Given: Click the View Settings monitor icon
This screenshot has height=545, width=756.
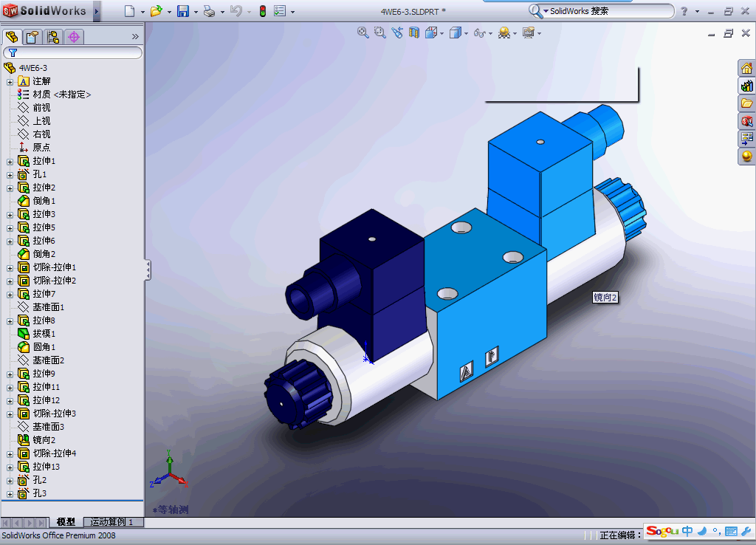Looking at the screenshot, I should click(x=529, y=32).
